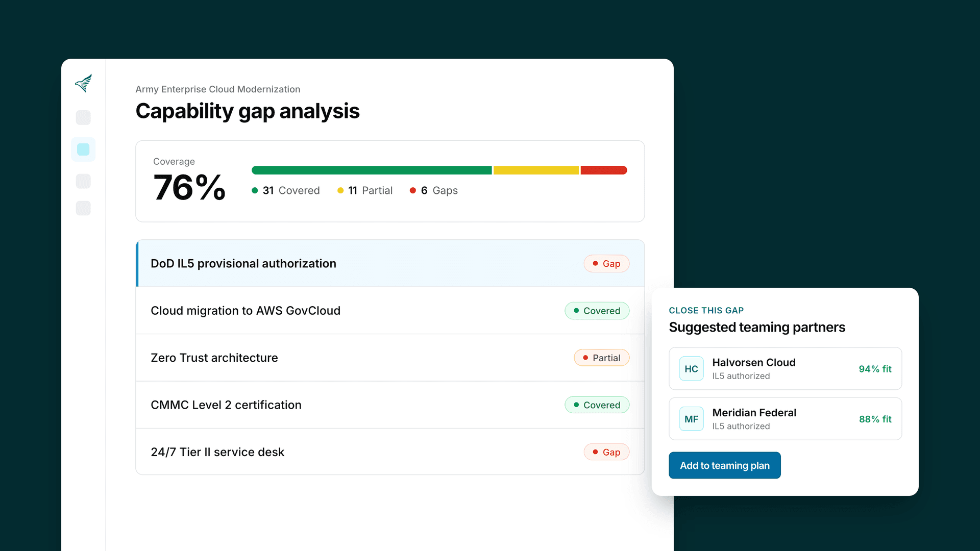The width and height of the screenshot is (980, 551).
Task: Click Add to teaming plan button
Action: (x=724, y=465)
